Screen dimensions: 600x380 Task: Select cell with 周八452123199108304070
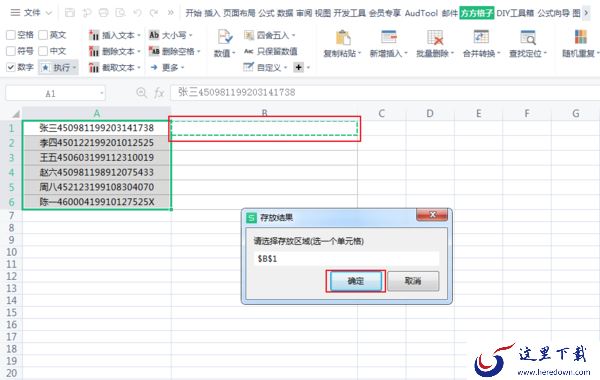[x=97, y=187]
